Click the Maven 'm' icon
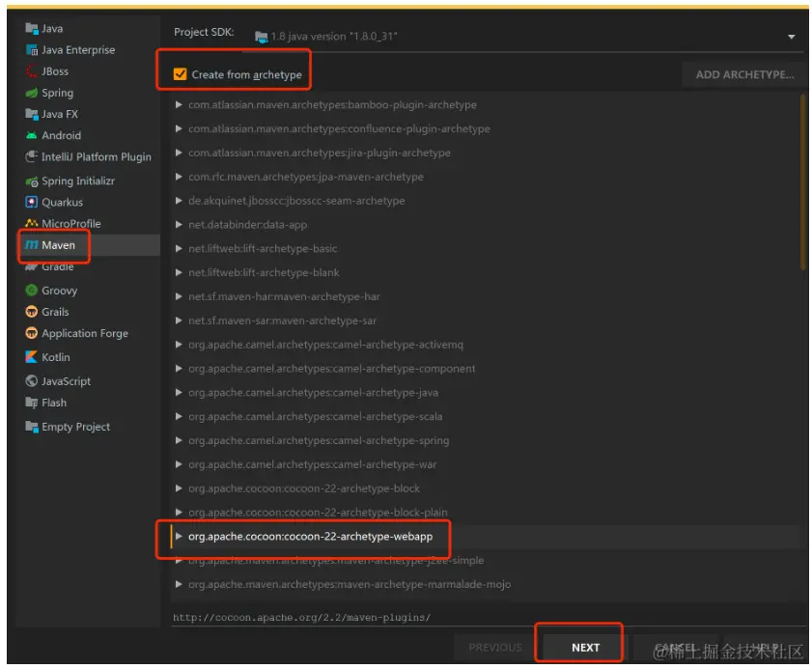Viewport: 812px width, 669px height. (32, 245)
